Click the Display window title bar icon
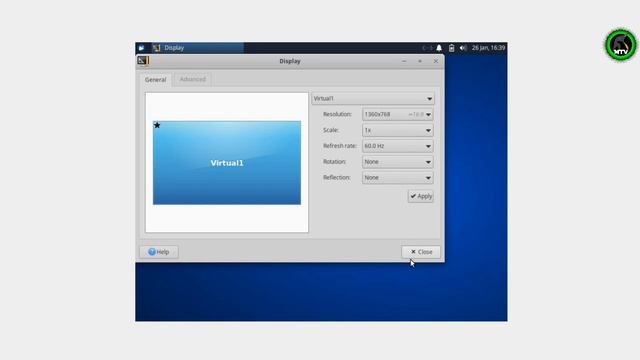The height and width of the screenshot is (360, 640). pos(143,61)
